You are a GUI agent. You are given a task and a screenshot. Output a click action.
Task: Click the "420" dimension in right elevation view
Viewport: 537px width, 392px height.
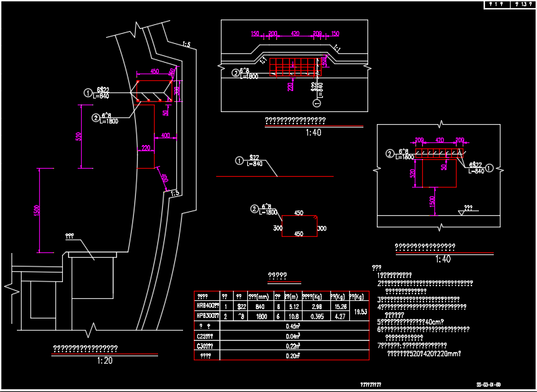pyautogui.click(x=440, y=140)
